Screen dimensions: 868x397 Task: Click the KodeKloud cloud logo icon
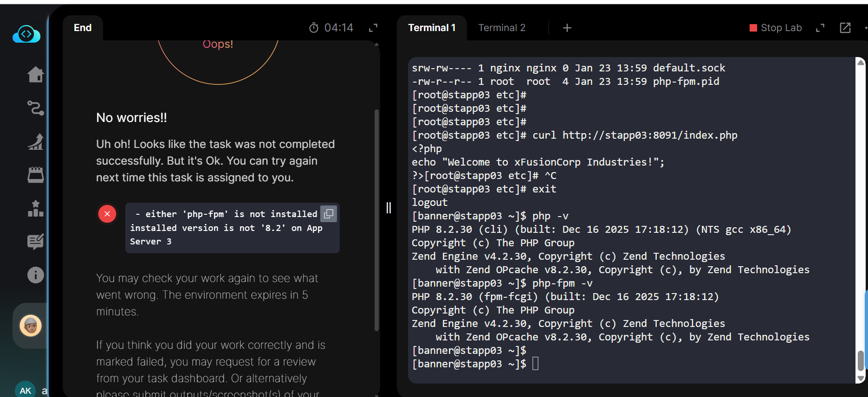(26, 34)
